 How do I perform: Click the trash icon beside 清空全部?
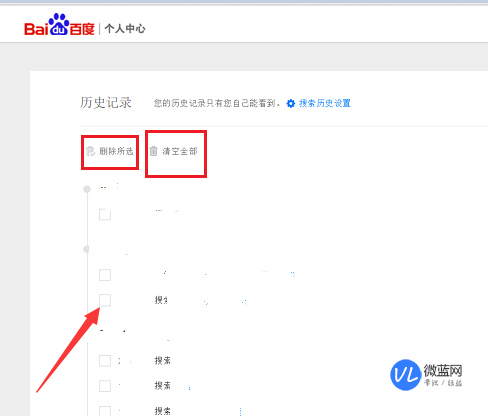click(153, 151)
